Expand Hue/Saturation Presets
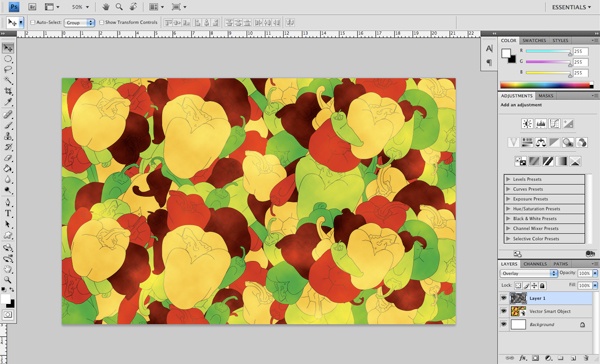This screenshot has width=600, height=364. click(x=508, y=209)
